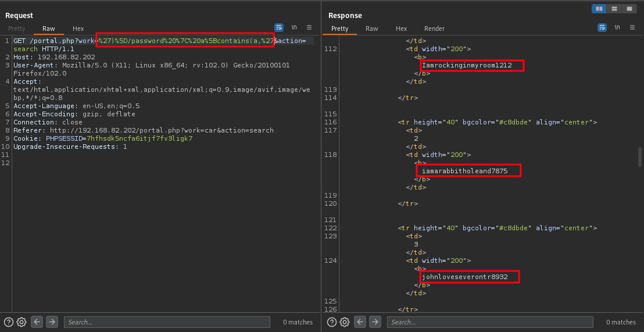Select the Response Pretty tab
Image resolution: width=644 pixels, height=332 pixels.
[339, 28]
